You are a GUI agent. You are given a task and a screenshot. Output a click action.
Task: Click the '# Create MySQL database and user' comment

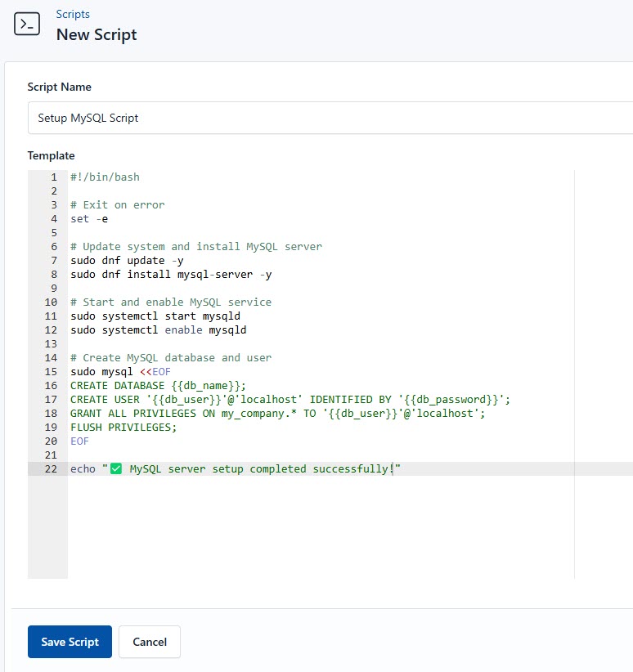click(x=171, y=358)
